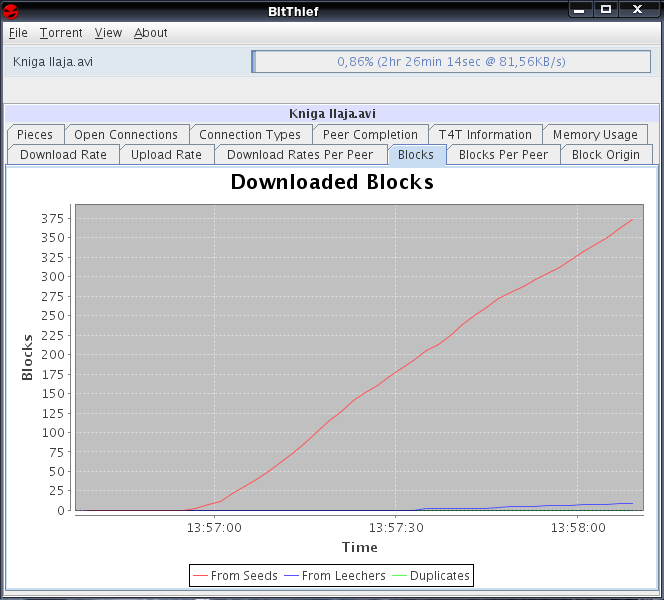Image resolution: width=664 pixels, height=600 pixels.
Task: Open the View menu
Action: pyautogui.click(x=108, y=33)
